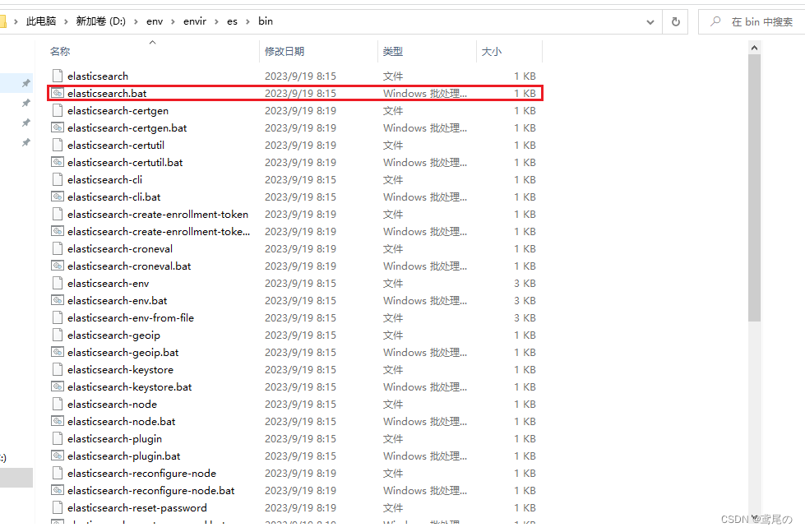This screenshot has width=805, height=532.
Task: Click the elasticsearch-certutil.bat batch icon
Action: (58, 162)
